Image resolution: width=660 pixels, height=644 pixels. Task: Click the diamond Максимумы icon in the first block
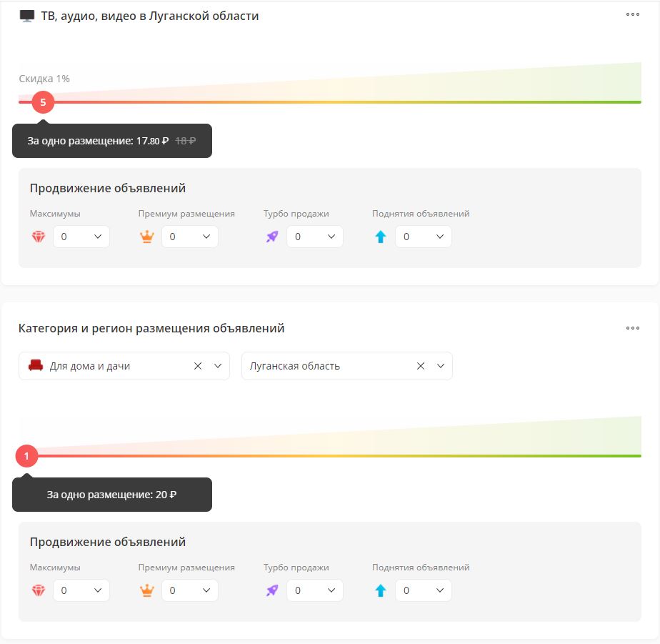point(39,237)
